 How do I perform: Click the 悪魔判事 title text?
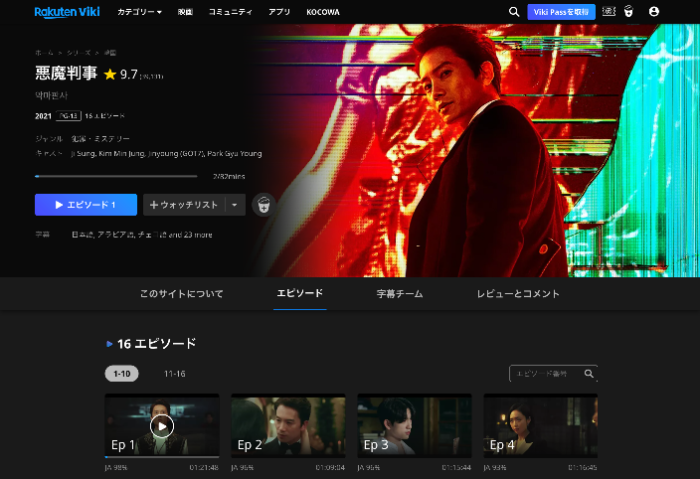coord(66,73)
